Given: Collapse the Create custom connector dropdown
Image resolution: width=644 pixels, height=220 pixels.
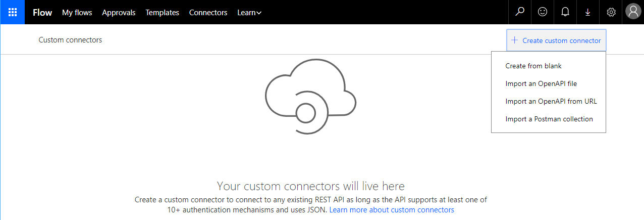Looking at the screenshot, I should pyautogui.click(x=556, y=40).
